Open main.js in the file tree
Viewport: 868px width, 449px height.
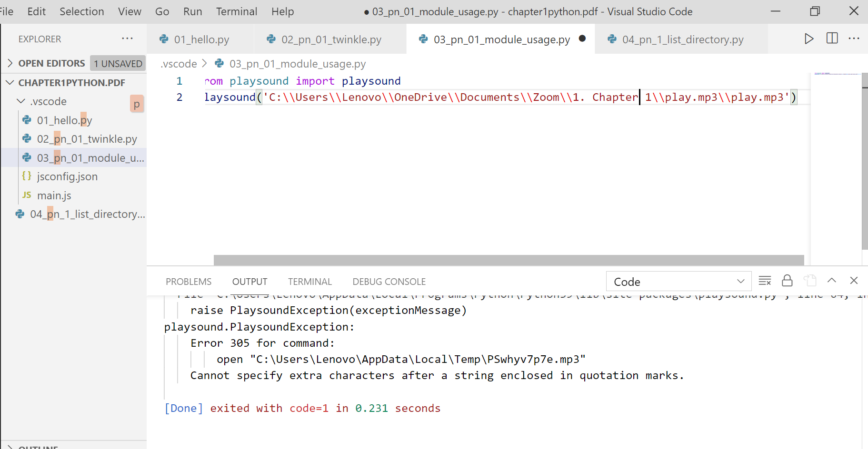click(x=54, y=195)
